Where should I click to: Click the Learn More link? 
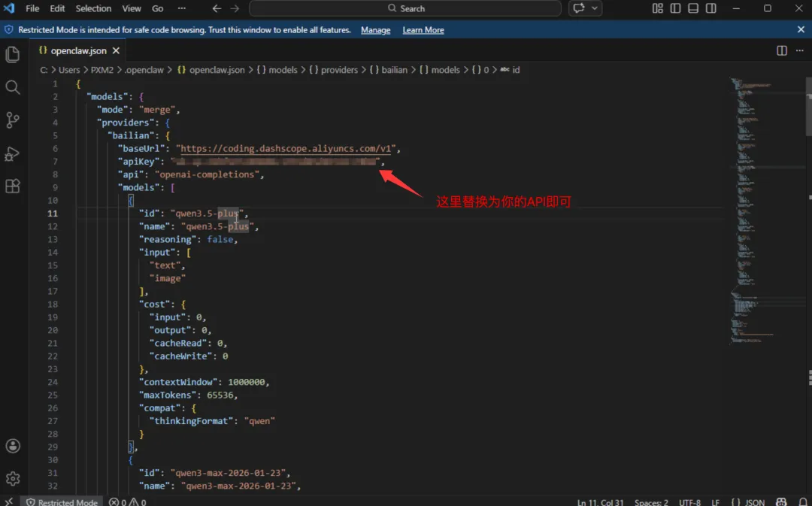click(423, 30)
